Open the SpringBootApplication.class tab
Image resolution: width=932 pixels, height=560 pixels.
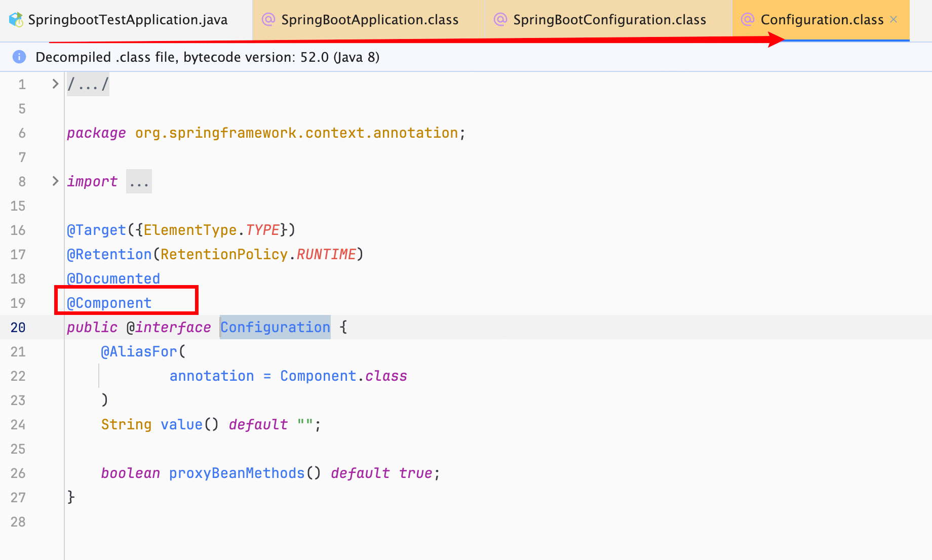tap(368, 20)
